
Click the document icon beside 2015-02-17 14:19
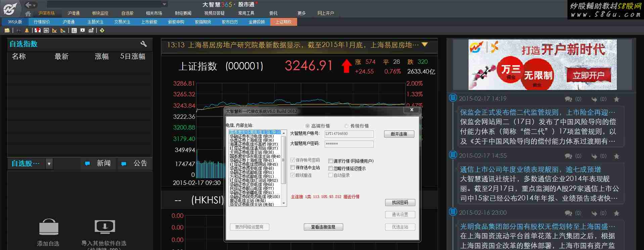point(453,98)
